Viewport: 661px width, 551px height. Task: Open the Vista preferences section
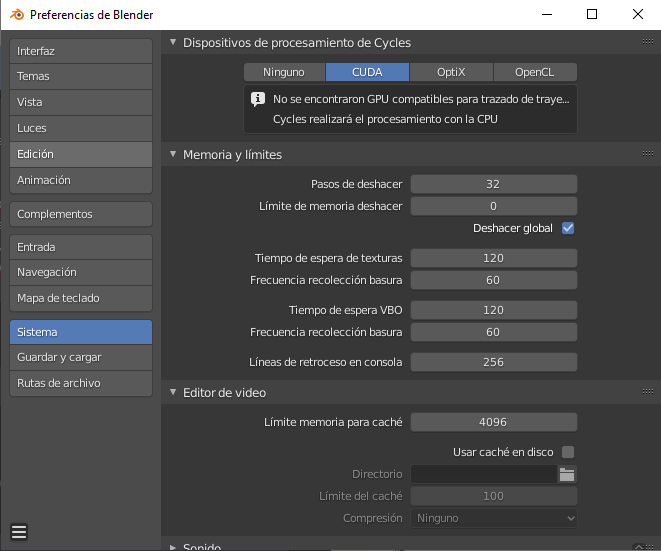tap(81, 102)
